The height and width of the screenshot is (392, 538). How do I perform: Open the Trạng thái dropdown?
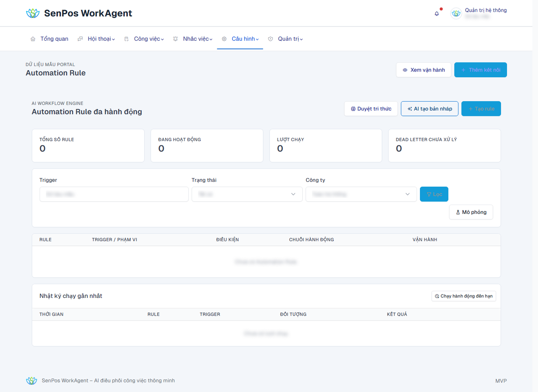(x=247, y=194)
